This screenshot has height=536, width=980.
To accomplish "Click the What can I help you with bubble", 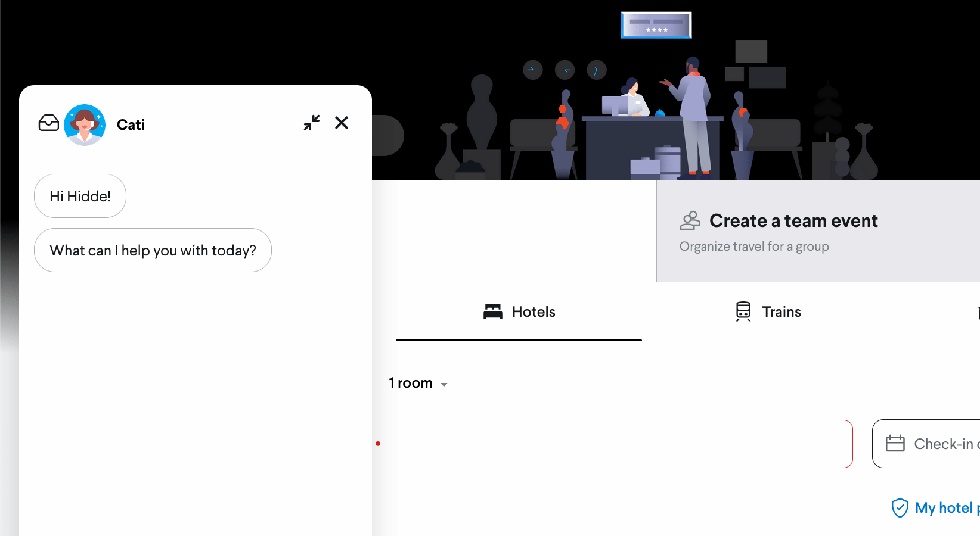I will (153, 250).
